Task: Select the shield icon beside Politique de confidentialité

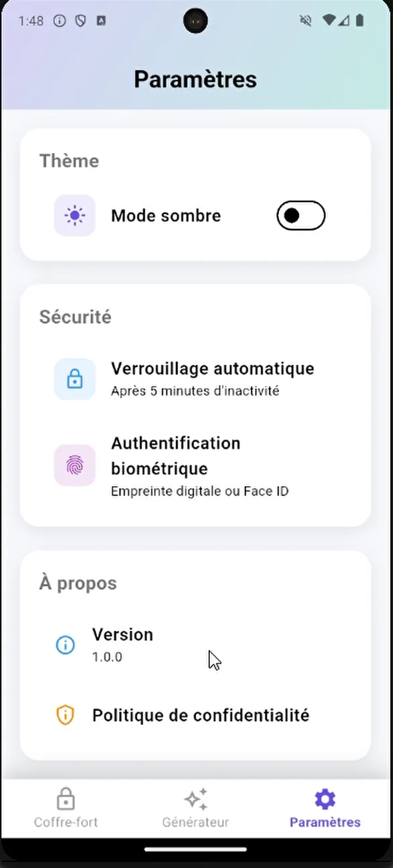Action: 65,715
